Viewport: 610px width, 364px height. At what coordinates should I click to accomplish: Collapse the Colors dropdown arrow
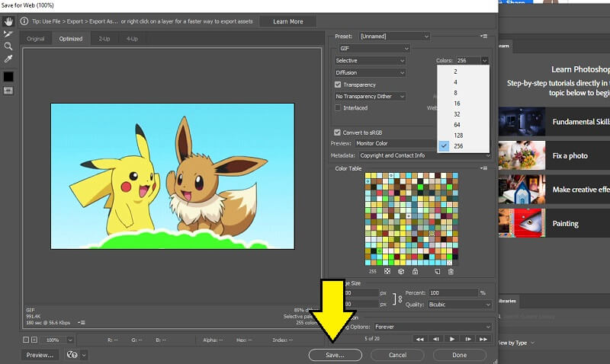pos(484,60)
